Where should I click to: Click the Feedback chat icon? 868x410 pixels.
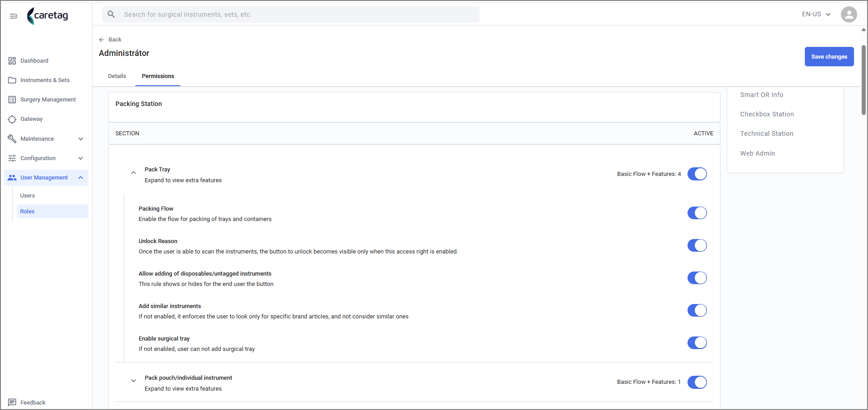coord(12,402)
